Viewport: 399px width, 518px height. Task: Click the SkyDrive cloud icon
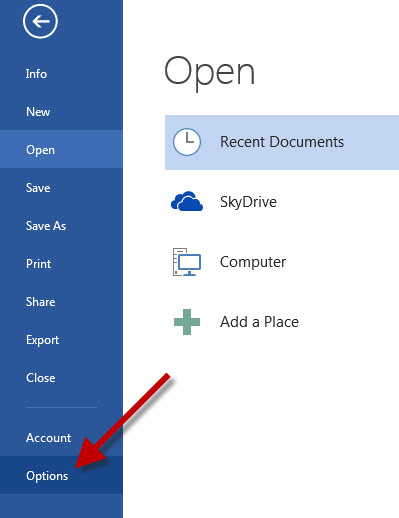tap(187, 201)
